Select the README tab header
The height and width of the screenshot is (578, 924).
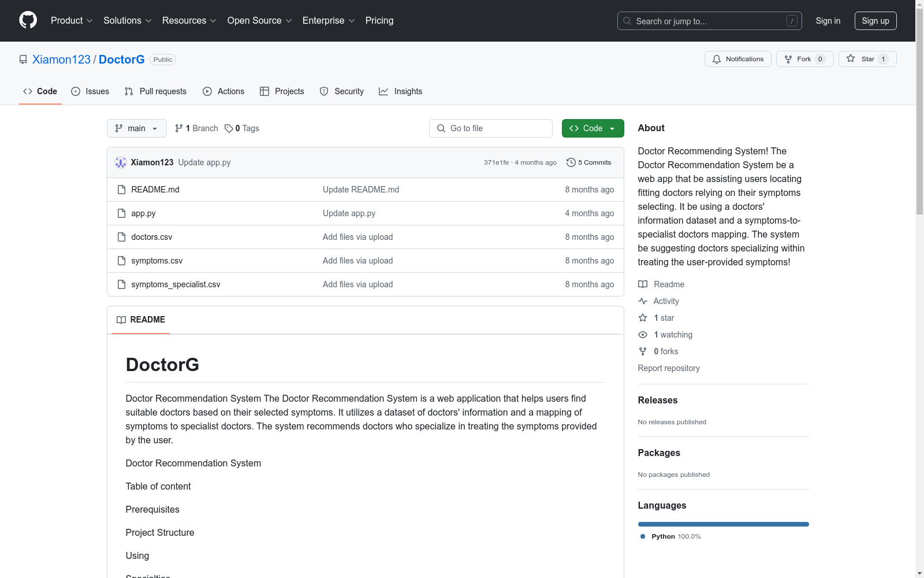141,320
